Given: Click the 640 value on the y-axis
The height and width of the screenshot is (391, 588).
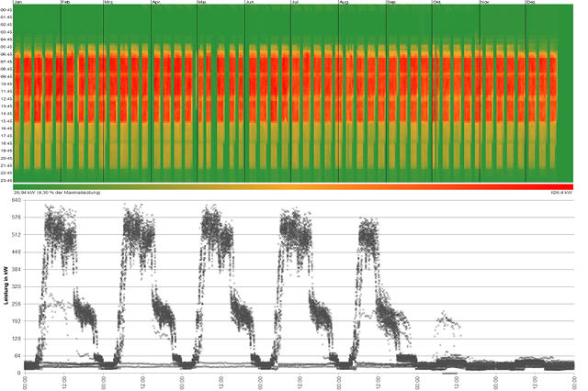Looking at the screenshot, I should 17,199.
